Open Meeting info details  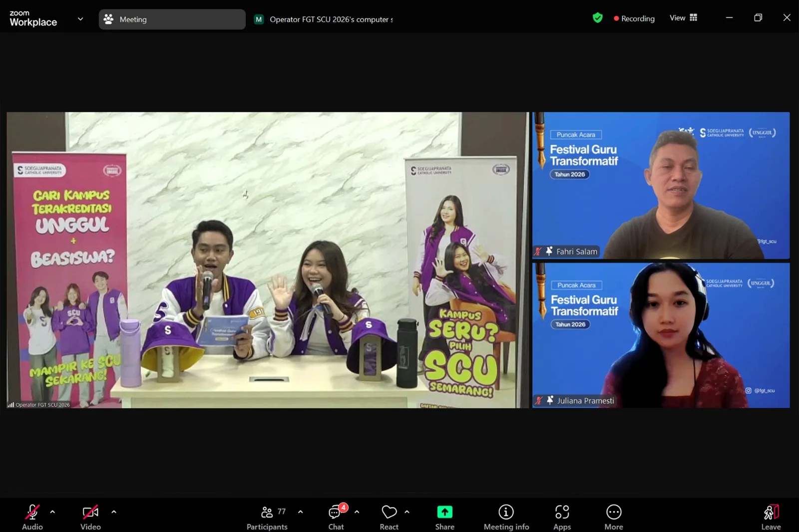(506, 517)
